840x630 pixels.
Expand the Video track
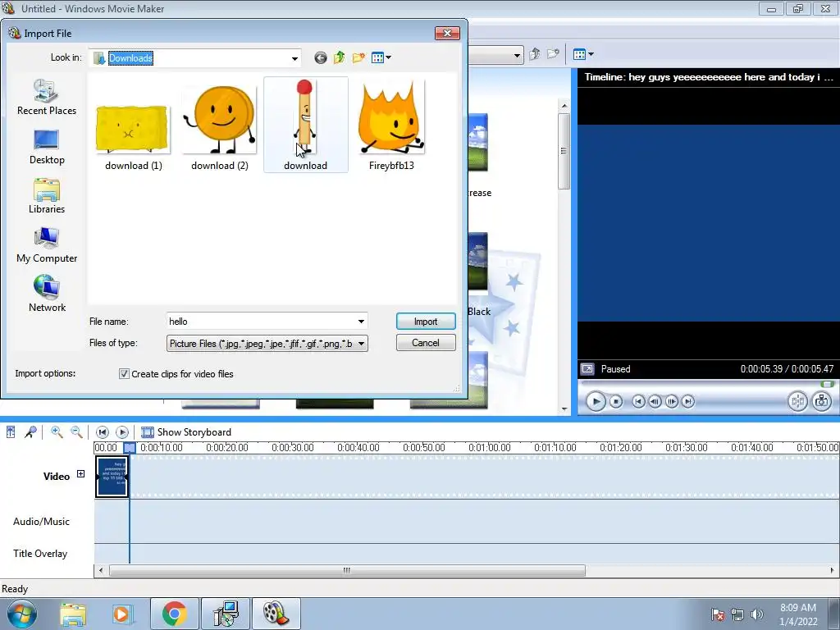pyautogui.click(x=80, y=473)
